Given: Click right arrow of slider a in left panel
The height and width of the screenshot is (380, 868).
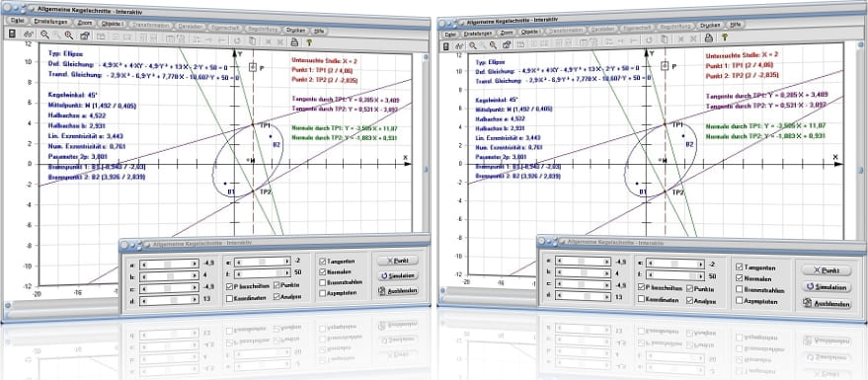Looking at the screenshot, I should [195, 264].
